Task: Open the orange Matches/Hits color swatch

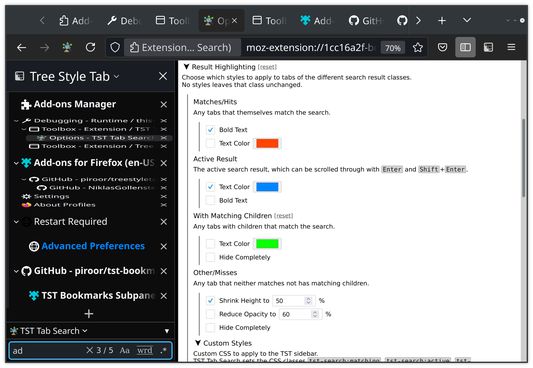Action: pos(267,143)
